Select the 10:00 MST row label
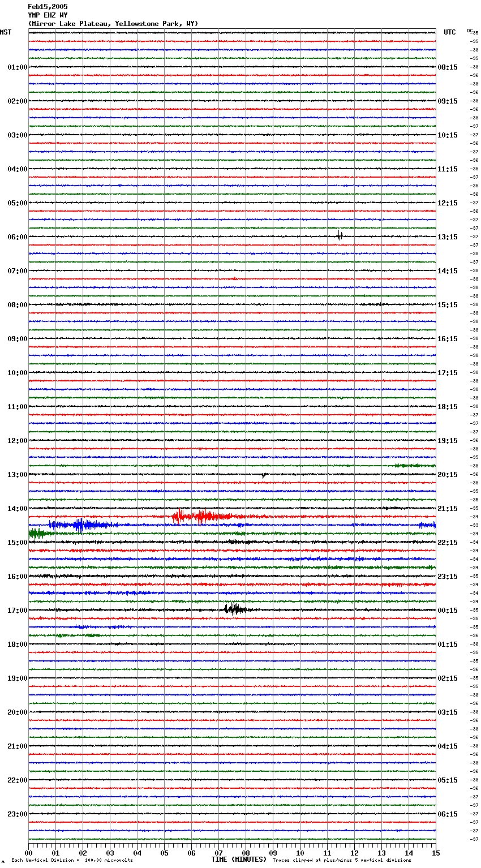 click(x=18, y=373)
